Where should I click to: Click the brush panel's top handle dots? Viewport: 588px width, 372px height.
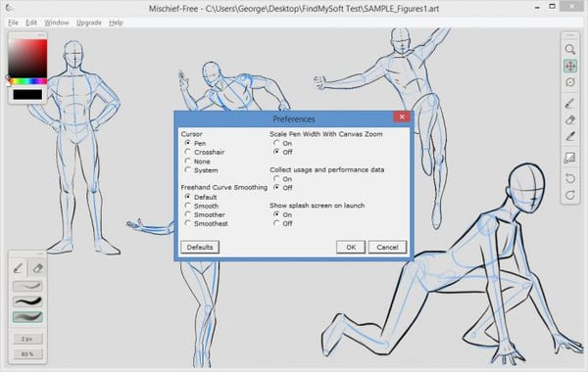click(x=40, y=254)
